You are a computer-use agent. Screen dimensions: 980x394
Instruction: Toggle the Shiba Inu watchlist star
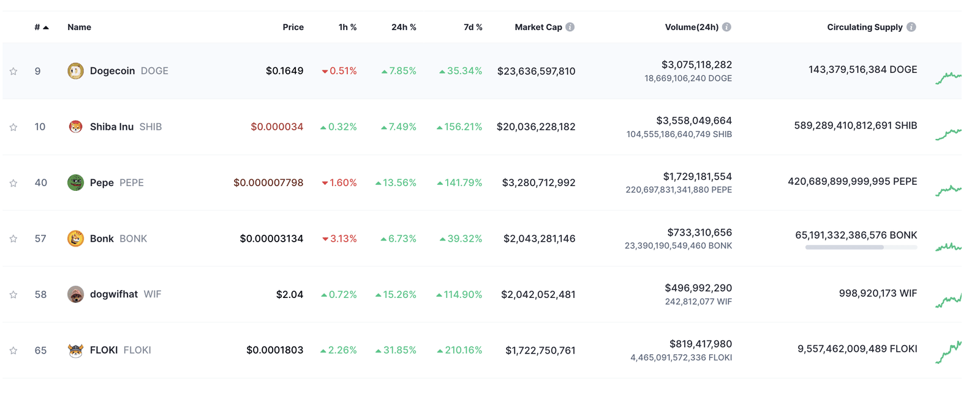coord(13,127)
